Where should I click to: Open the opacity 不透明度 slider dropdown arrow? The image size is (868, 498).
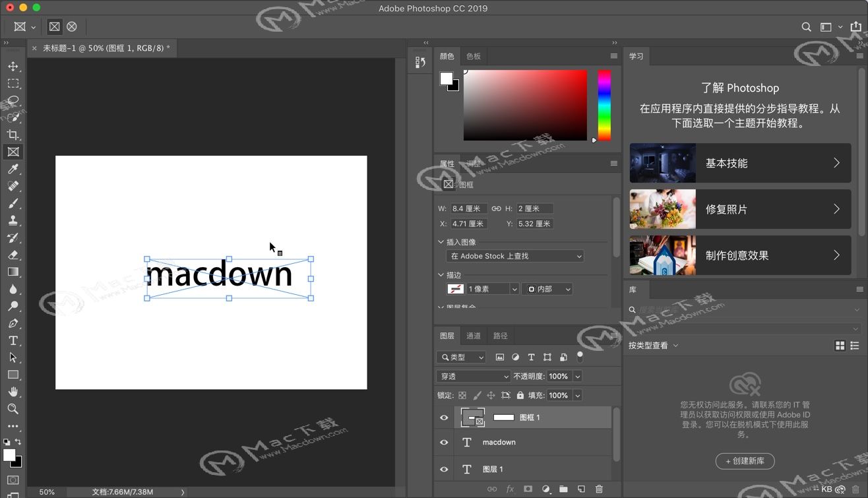[x=578, y=376]
